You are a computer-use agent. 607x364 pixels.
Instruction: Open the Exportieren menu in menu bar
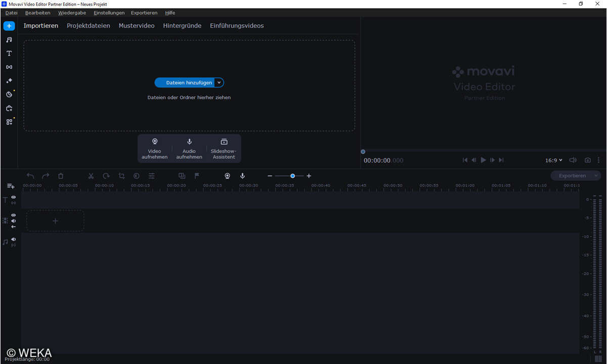(x=144, y=13)
